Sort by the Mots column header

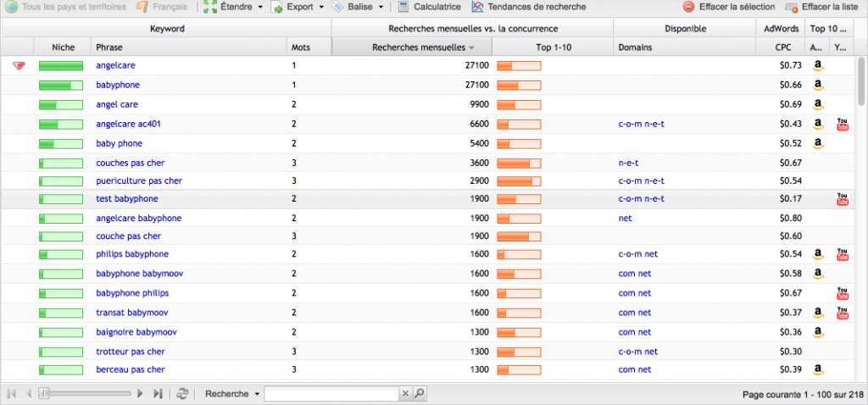pos(309,47)
